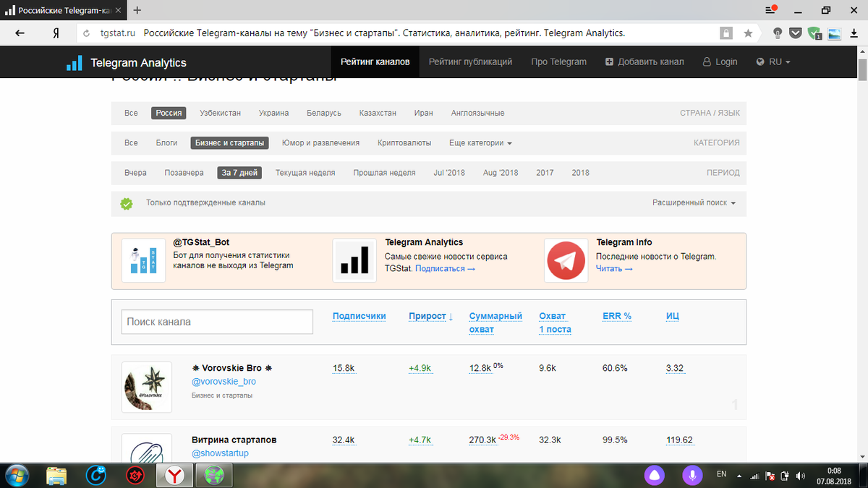Screen dimensions: 868x488
Task: Activate Alice voice microphone icon
Action: pyautogui.click(x=693, y=475)
